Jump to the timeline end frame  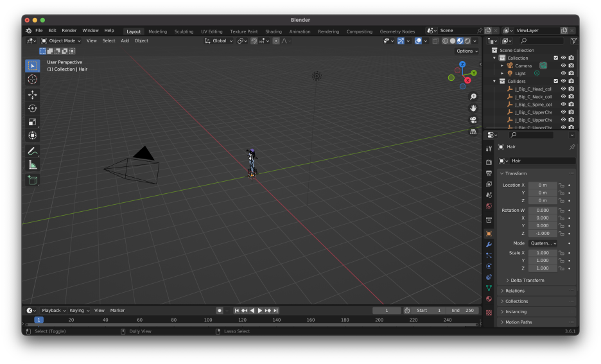[276, 310]
